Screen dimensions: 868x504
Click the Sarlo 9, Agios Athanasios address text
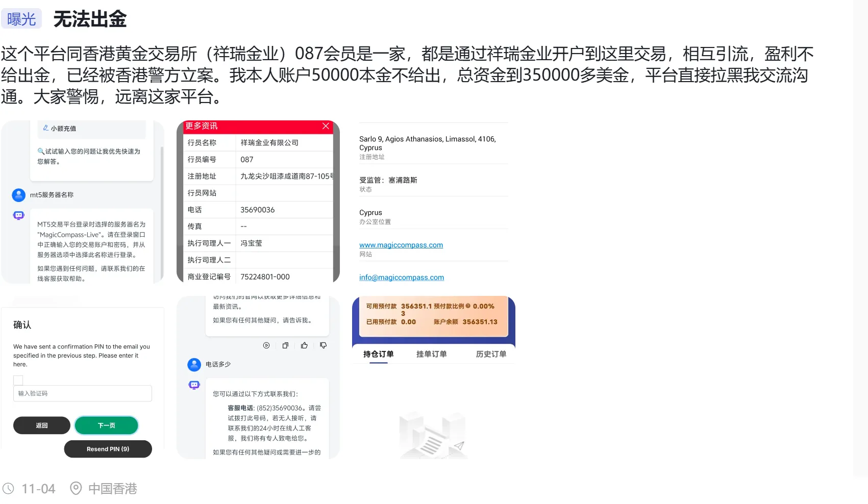pos(428,143)
